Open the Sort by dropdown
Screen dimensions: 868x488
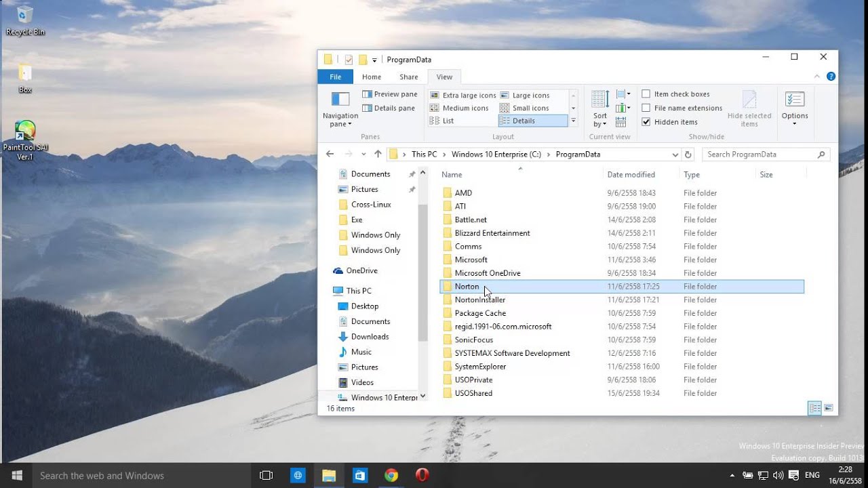600,109
